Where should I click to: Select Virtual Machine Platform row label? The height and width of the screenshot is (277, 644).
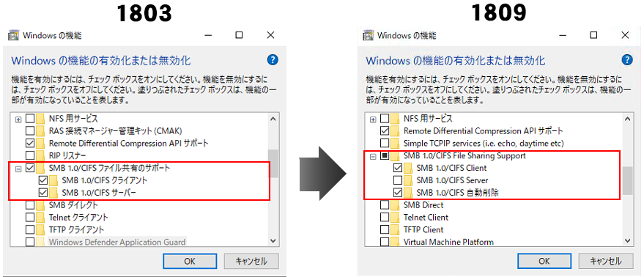(x=448, y=242)
